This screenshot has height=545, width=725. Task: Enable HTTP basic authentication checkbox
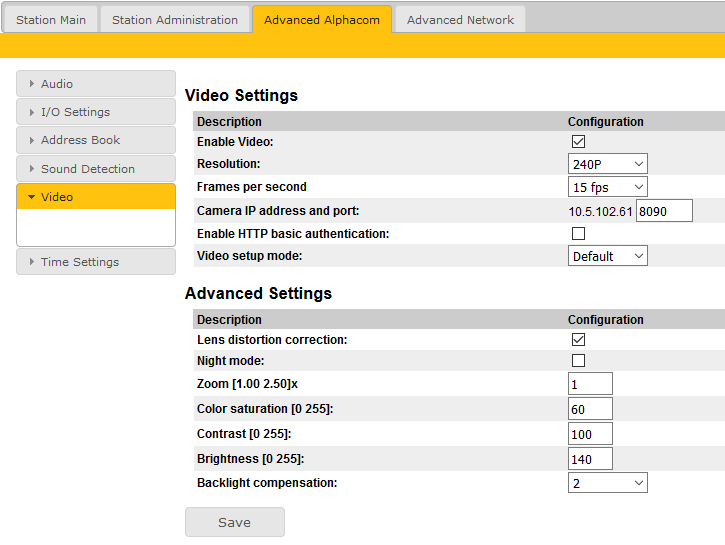tap(578, 234)
